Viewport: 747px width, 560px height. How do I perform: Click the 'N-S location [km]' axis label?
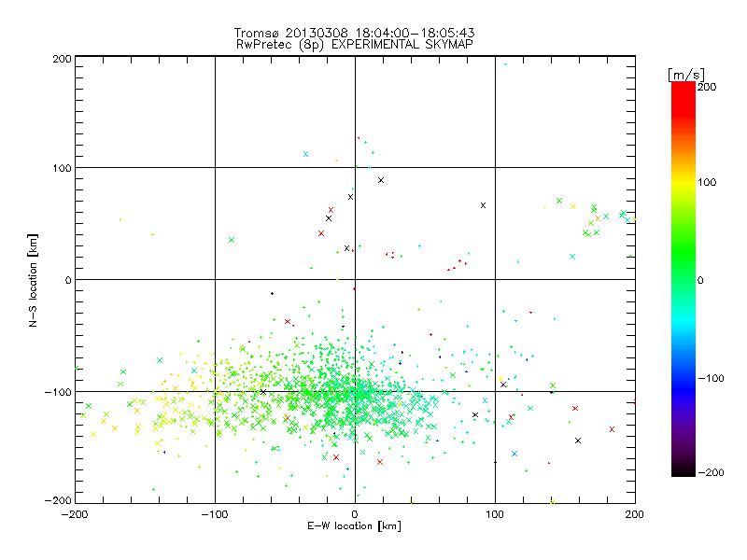pos(33,280)
